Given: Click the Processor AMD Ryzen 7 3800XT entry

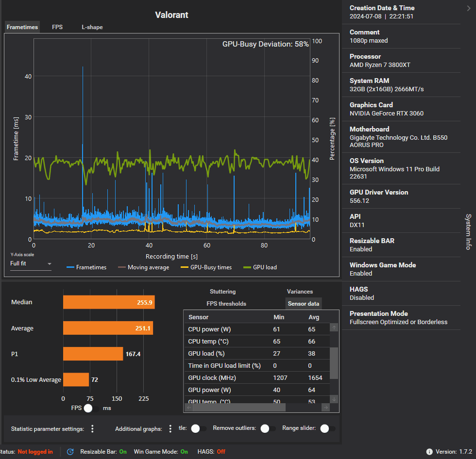Looking at the screenshot, I should pos(401,61).
